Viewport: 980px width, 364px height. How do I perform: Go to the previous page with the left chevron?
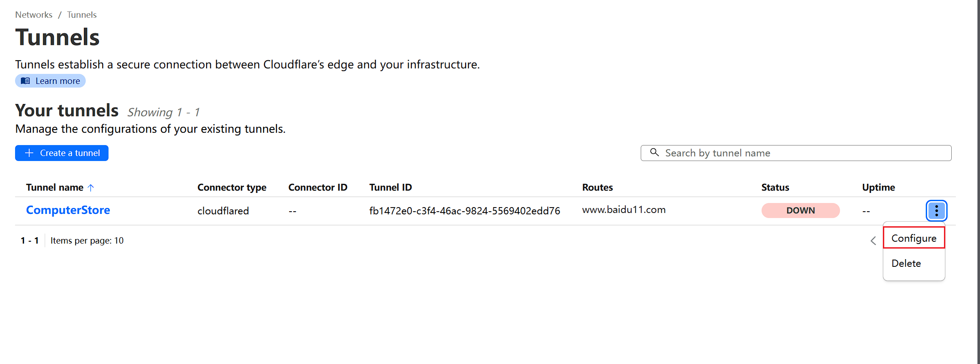[x=873, y=241]
